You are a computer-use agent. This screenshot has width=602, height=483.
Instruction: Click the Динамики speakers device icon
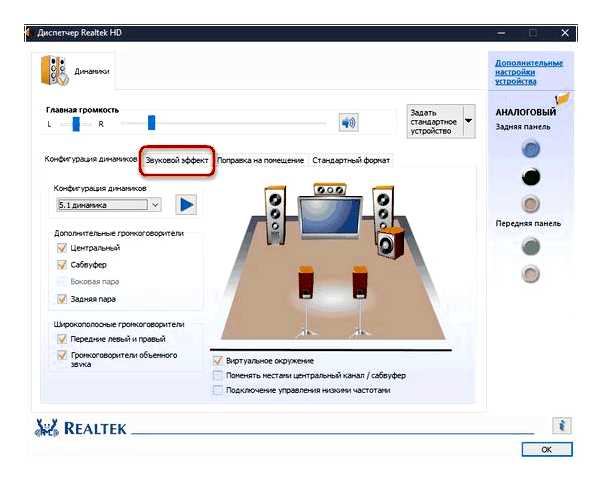tap(55, 70)
